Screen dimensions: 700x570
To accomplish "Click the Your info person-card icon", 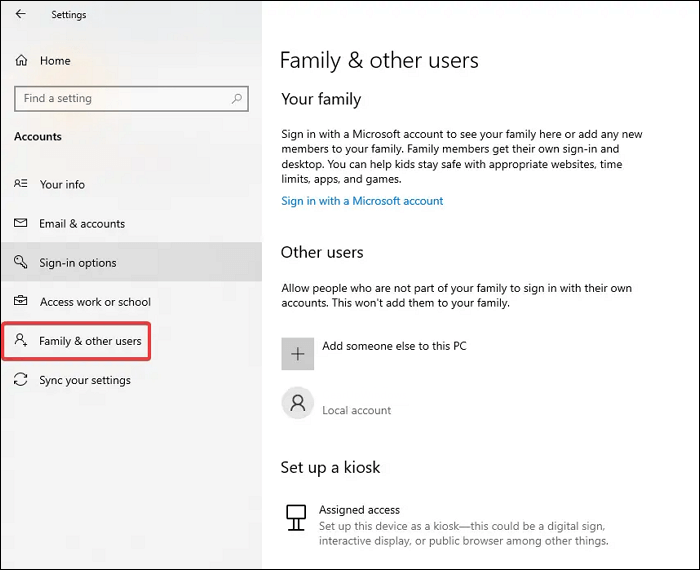I will (21, 184).
